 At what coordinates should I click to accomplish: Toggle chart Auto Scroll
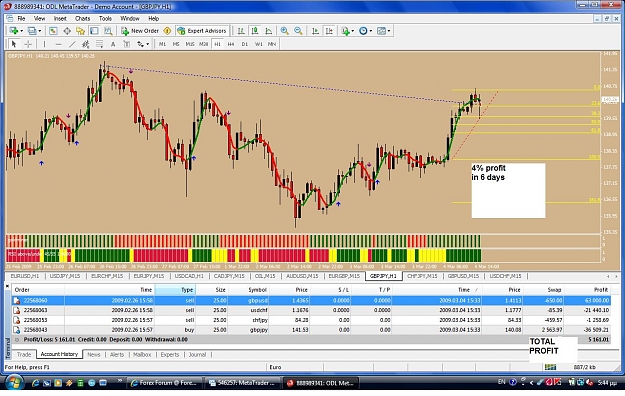tap(315, 31)
